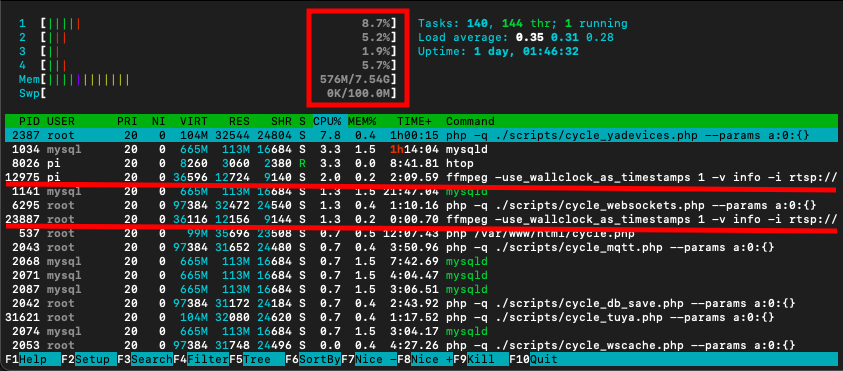Open the F6 SortBy menu
Image resolution: width=843 pixels, height=371 pixels.
[x=312, y=359]
